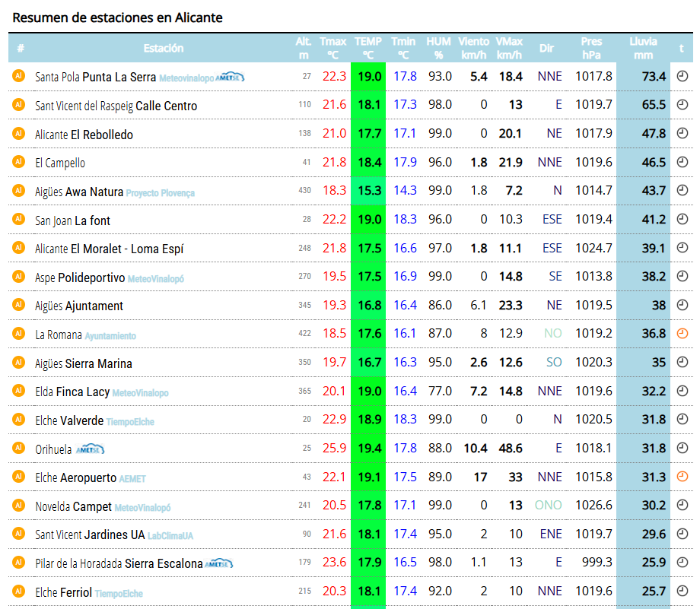Image resolution: width=700 pixels, height=609 pixels.
Task: Open Pilar de la Horadada Sierra Escalona
Action: [119, 564]
